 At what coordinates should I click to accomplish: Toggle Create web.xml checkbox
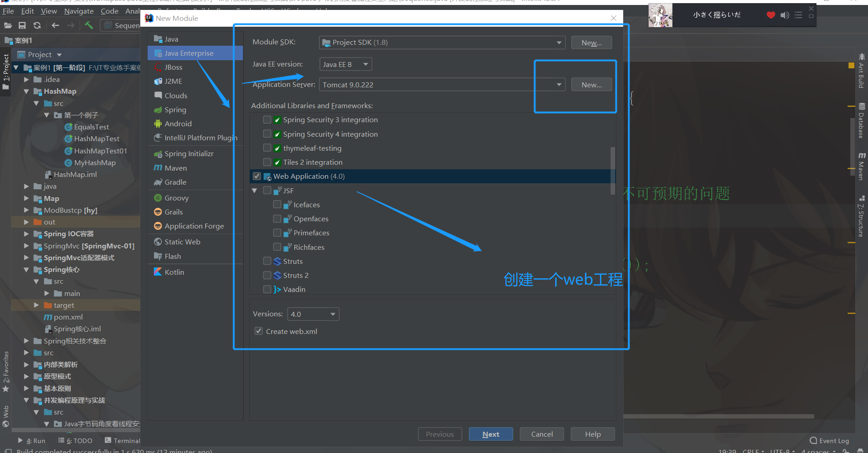(258, 331)
